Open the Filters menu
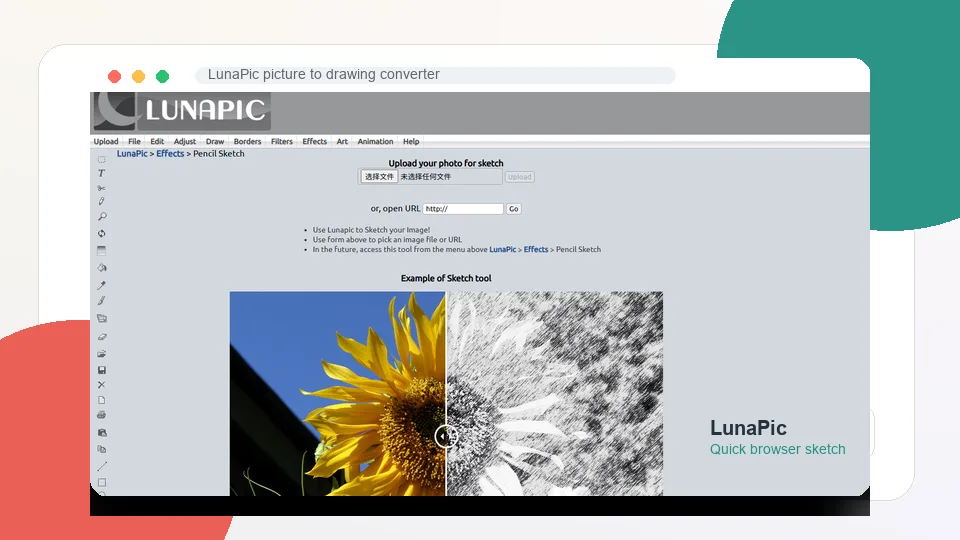This screenshot has height=540, width=960. tap(282, 141)
